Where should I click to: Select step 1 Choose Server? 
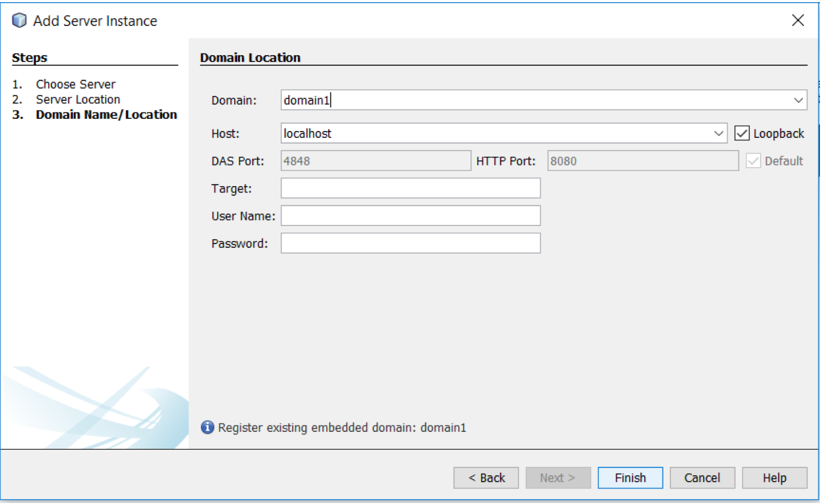pyautogui.click(x=75, y=84)
